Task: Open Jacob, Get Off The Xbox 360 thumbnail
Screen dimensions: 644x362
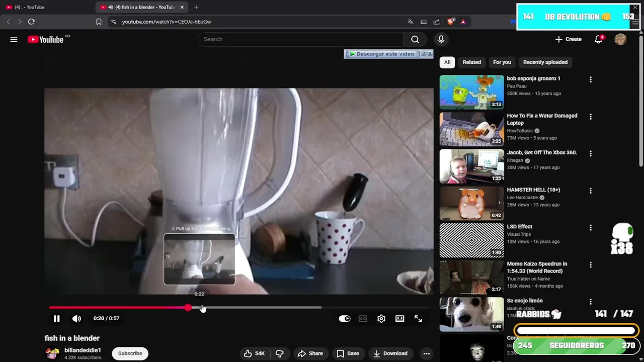Action: click(x=471, y=166)
